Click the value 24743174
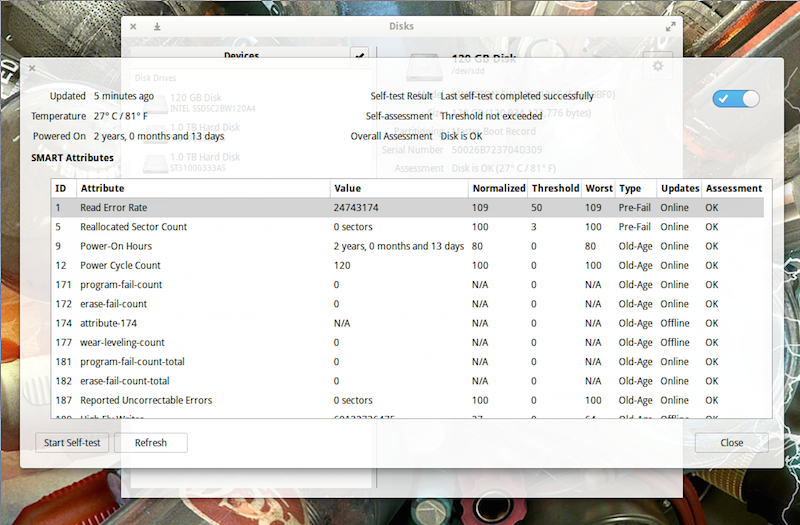800x525 pixels. click(x=356, y=208)
